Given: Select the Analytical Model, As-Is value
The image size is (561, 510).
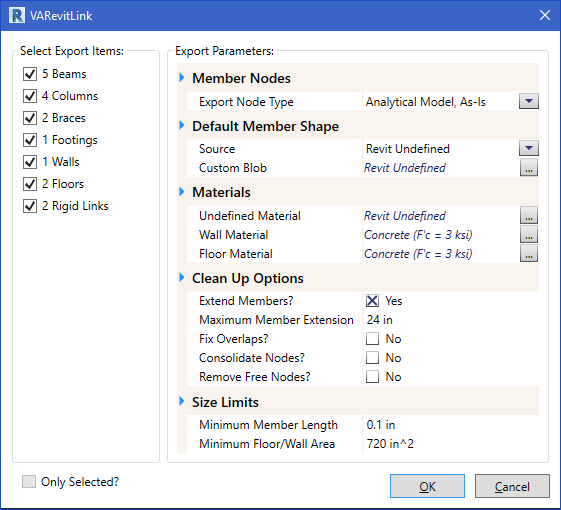Looking at the screenshot, I should [426, 102].
